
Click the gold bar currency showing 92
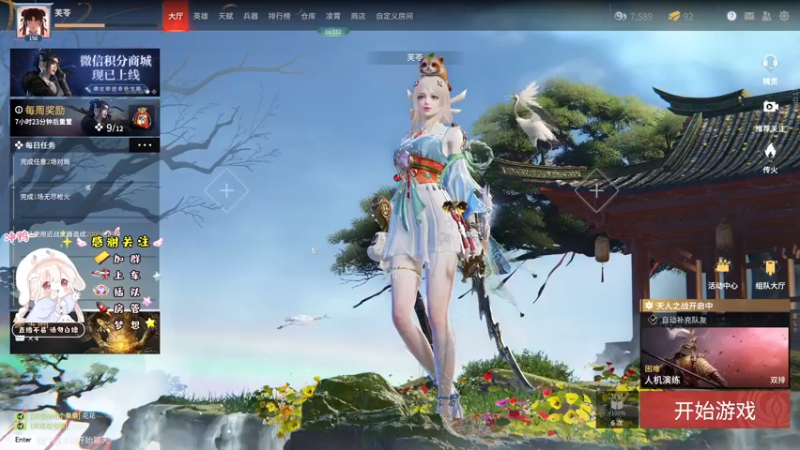click(x=674, y=16)
